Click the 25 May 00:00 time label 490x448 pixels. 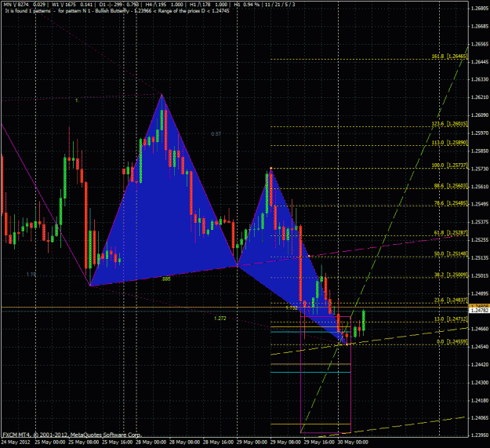(50, 443)
